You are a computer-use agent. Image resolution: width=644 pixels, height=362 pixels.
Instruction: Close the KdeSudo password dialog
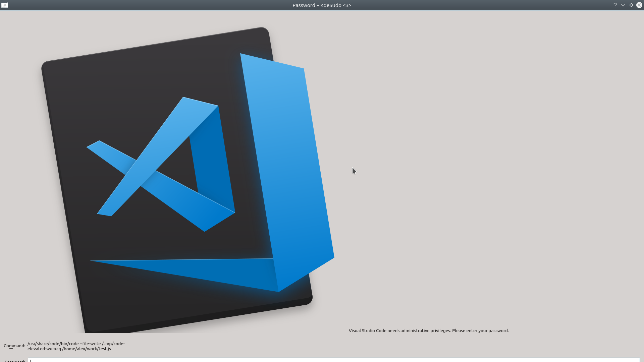[639, 5]
